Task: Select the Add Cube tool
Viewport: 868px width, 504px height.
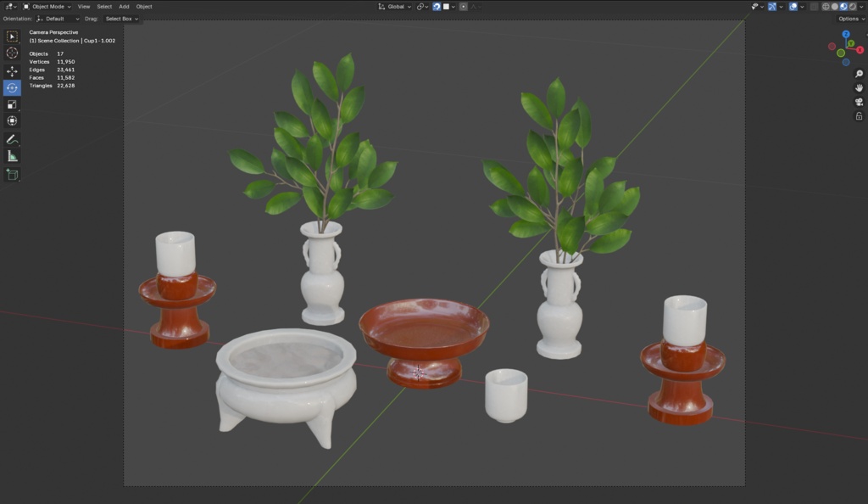Action: (x=12, y=175)
